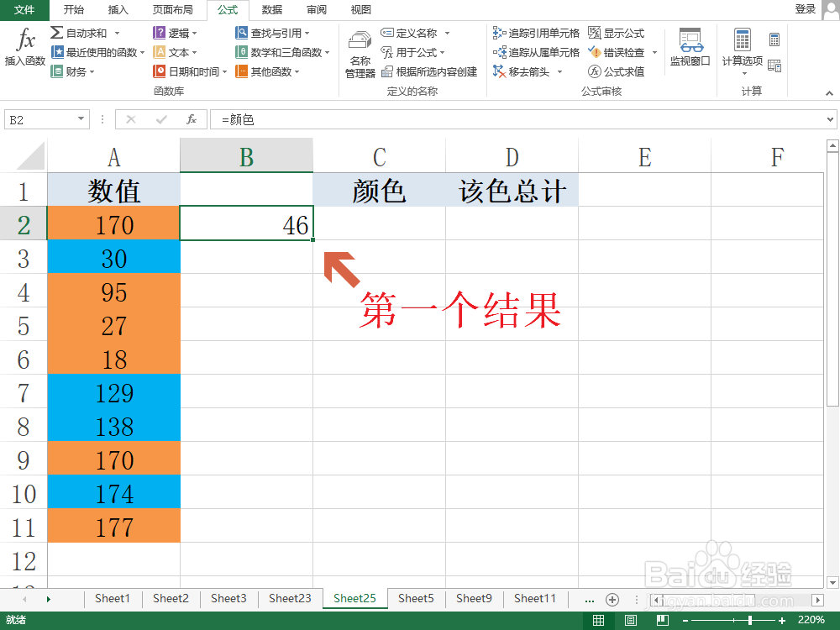Open Define Name dropdown arrow

click(447, 34)
